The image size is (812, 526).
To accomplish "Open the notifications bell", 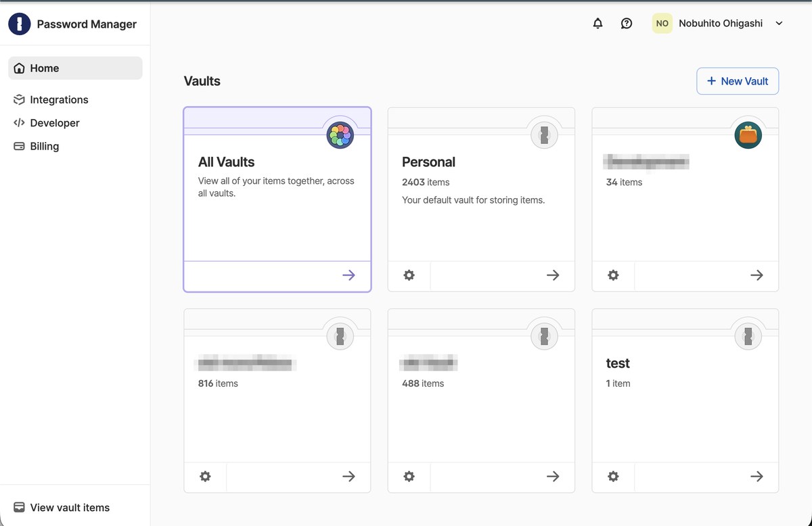I will point(597,24).
